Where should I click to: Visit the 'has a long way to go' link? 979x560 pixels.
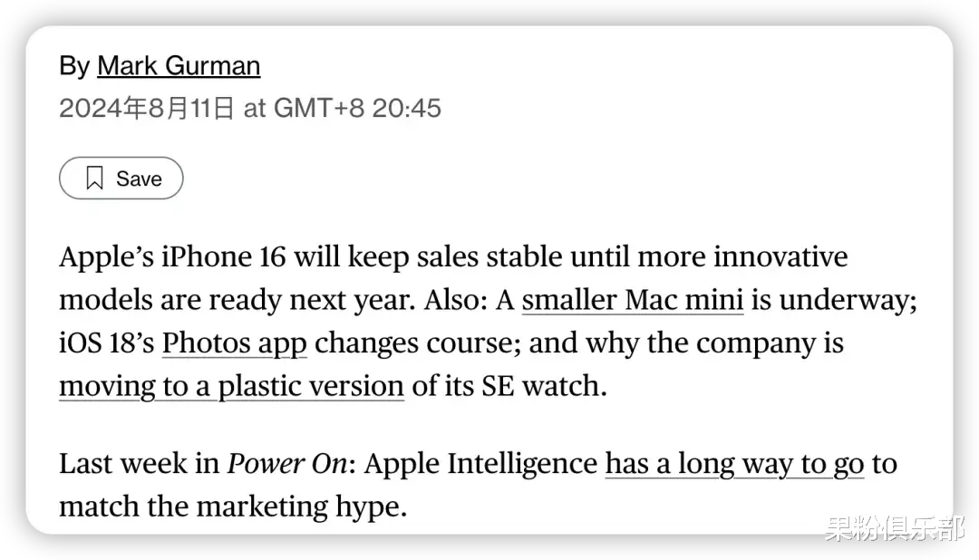point(735,464)
